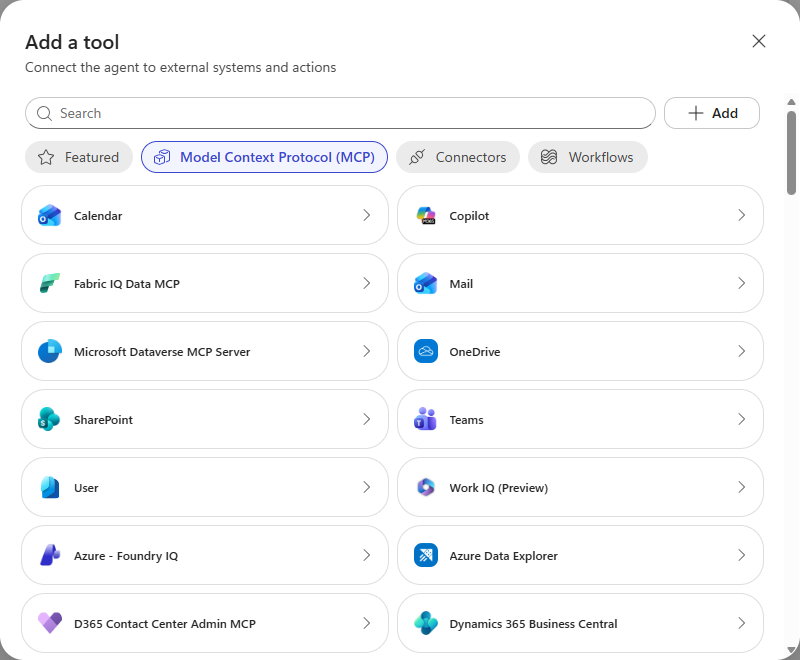This screenshot has height=660, width=800.
Task: Click the Fabric IQ Data MCP icon
Action: click(49, 283)
